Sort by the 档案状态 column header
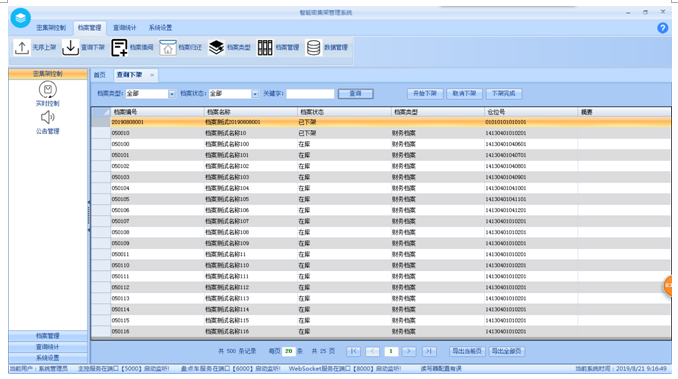The height and width of the screenshot is (379, 678). (344, 112)
